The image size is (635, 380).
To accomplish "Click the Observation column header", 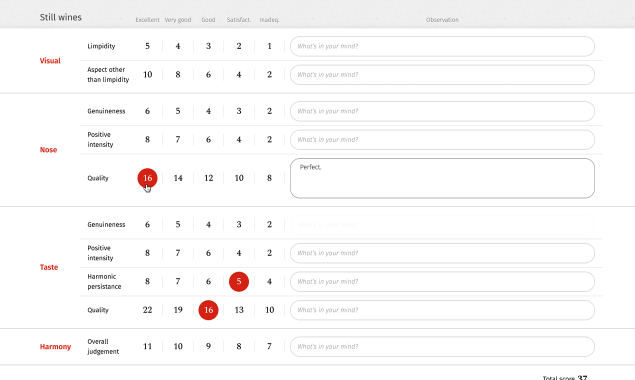I will (x=442, y=20).
